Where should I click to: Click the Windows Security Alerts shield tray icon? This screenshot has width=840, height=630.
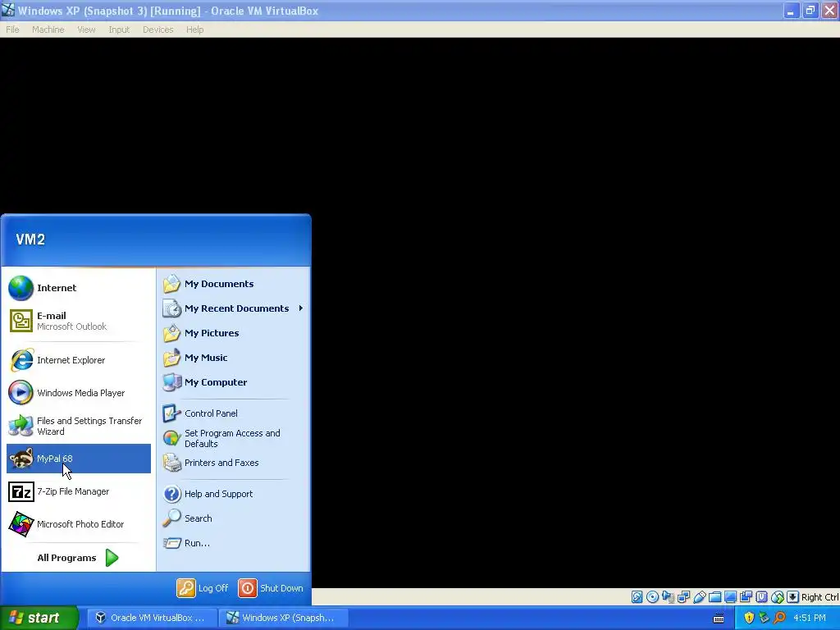[749, 618]
